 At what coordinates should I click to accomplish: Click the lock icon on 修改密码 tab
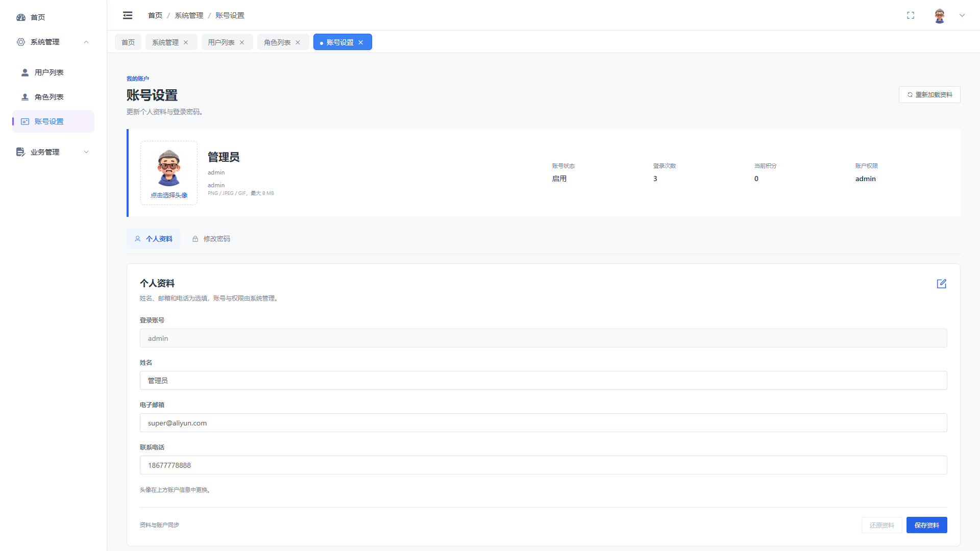coord(195,239)
